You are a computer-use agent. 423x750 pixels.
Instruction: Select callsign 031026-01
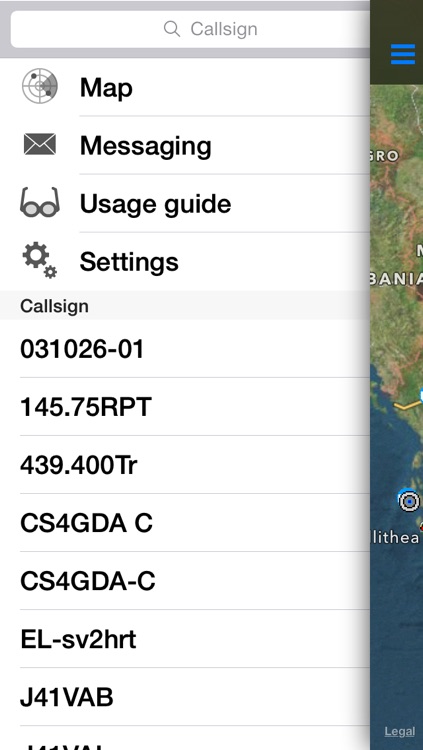(x=185, y=348)
